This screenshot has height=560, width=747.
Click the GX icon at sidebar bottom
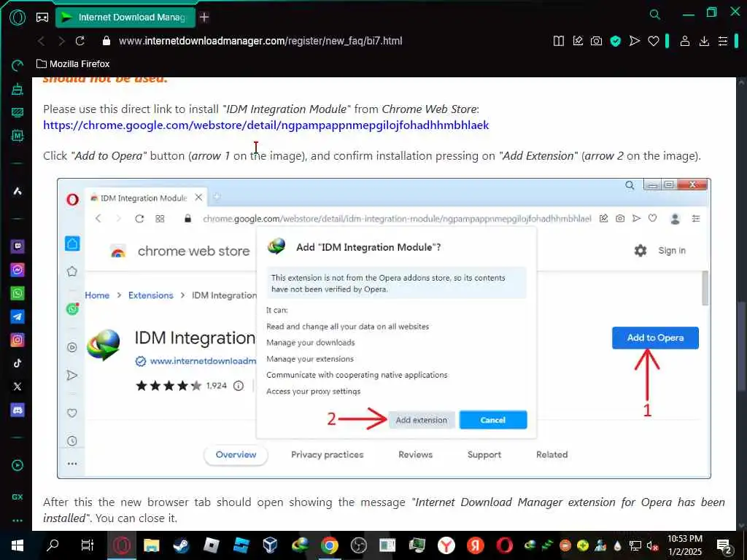coord(18,497)
